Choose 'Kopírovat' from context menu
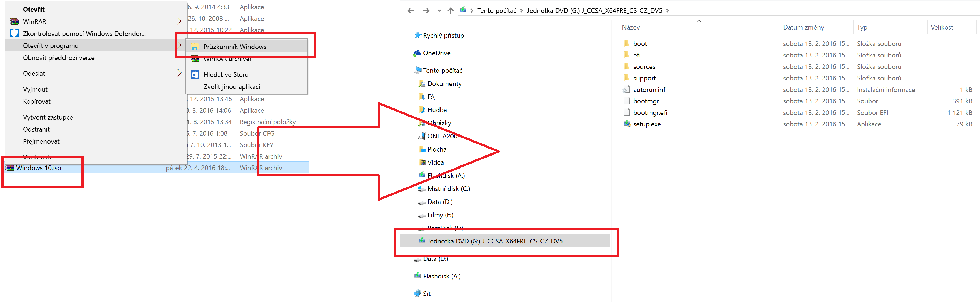This screenshot has height=302, width=980. click(x=37, y=102)
